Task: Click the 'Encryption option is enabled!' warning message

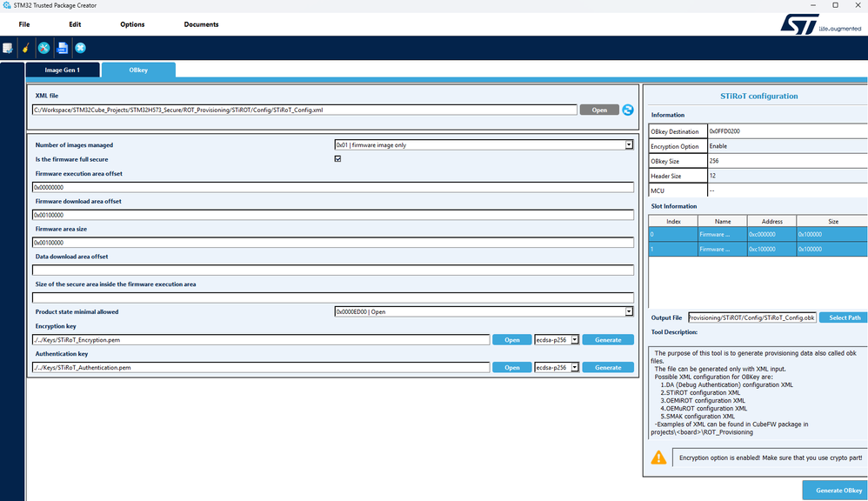Action: (770, 458)
